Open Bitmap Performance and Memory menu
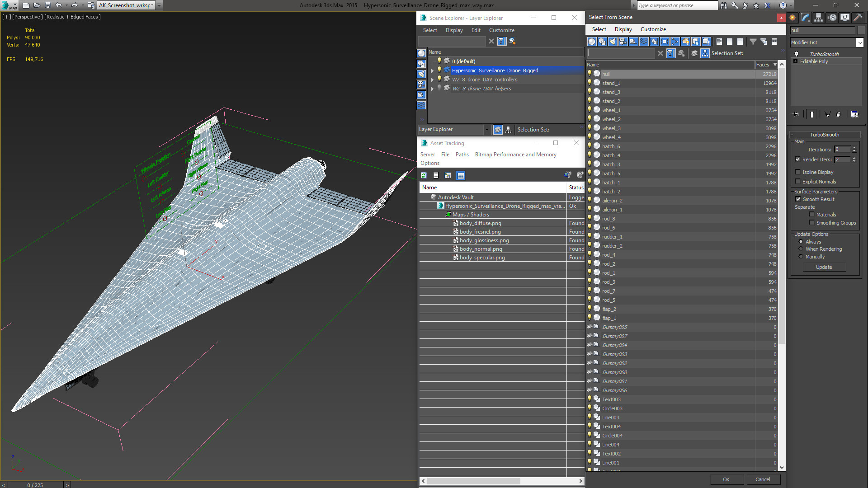This screenshot has width=868, height=488. [515, 155]
